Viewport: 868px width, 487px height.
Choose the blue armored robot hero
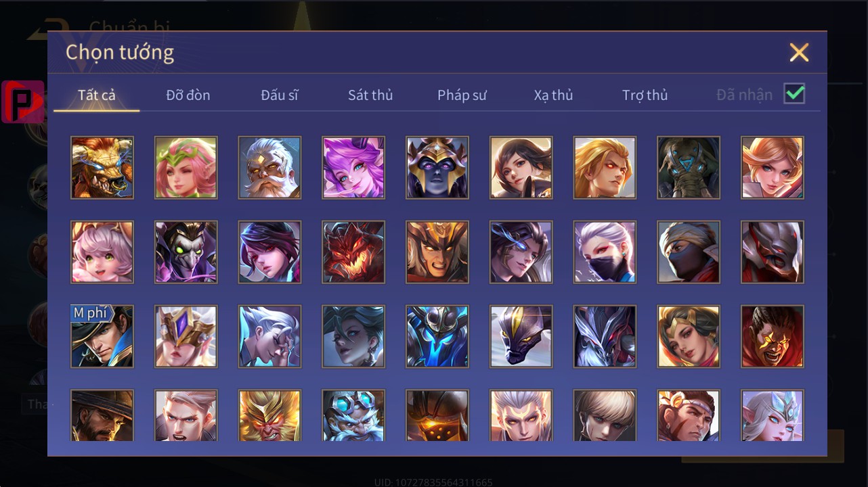pyautogui.click(x=437, y=337)
